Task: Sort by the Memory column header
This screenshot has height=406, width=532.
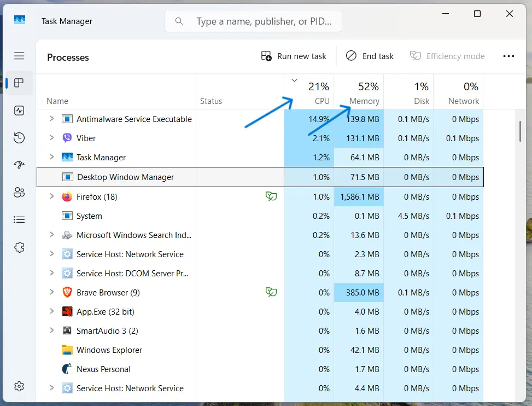Action: tap(359, 92)
